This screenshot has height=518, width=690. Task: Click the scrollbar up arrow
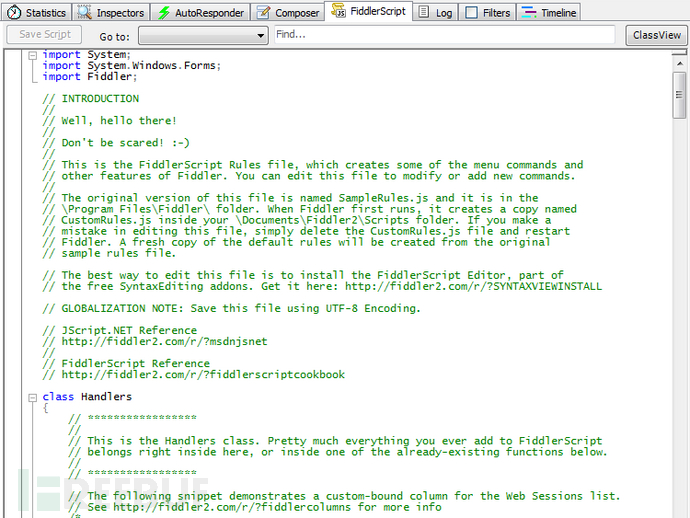click(680, 64)
